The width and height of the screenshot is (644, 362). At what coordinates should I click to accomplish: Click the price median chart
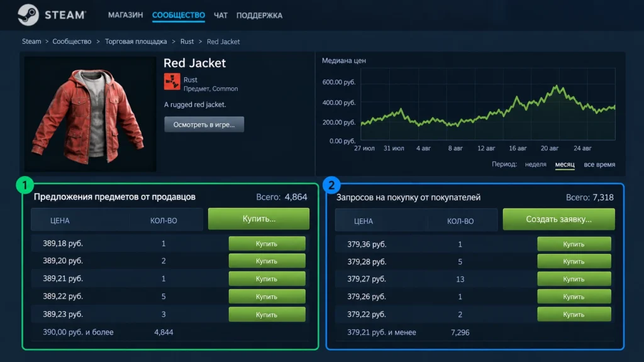[488, 104]
